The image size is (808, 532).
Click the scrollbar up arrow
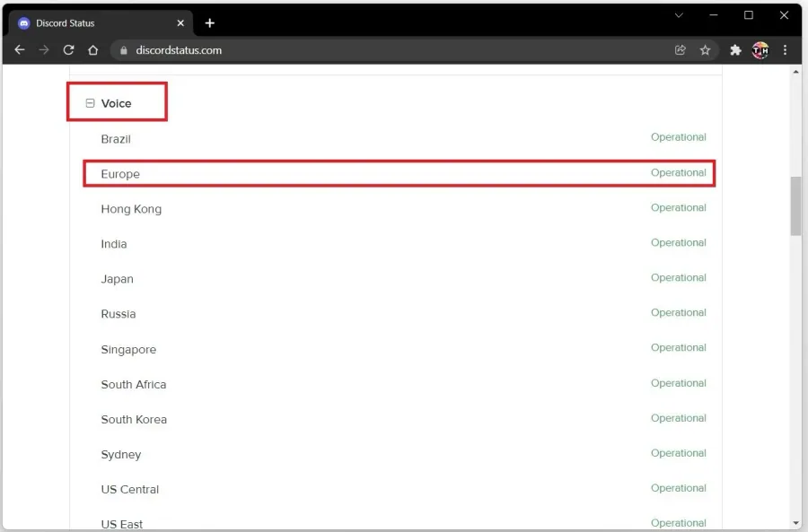pyautogui.click(x=795, y=72)
